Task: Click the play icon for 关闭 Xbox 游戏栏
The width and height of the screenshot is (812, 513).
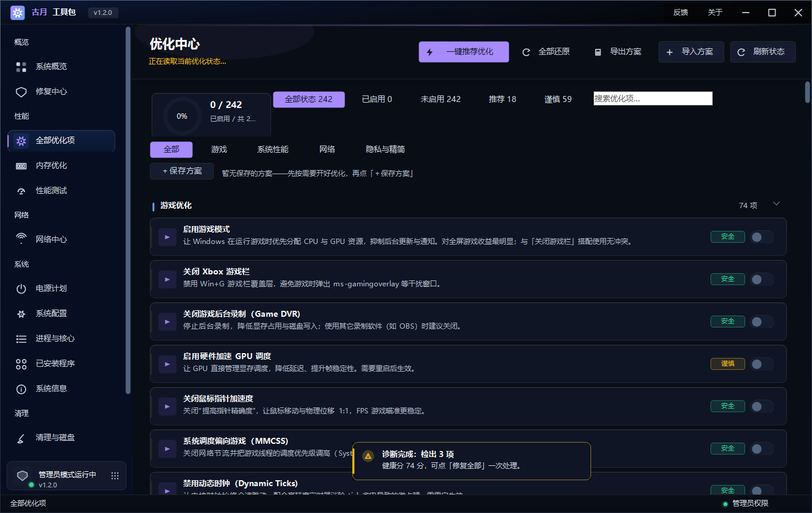Action: 167,279
